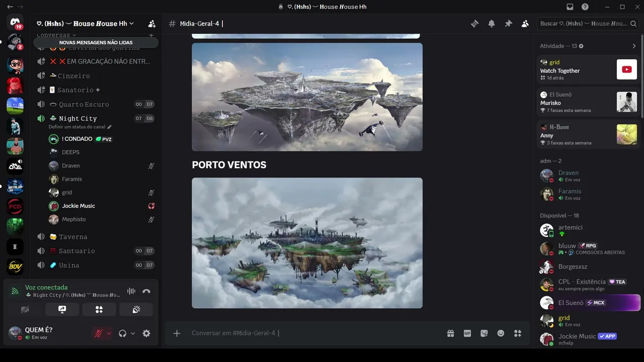This screenshot has height=362, width=644.
Task: Click the server search field
Action: 588,24
